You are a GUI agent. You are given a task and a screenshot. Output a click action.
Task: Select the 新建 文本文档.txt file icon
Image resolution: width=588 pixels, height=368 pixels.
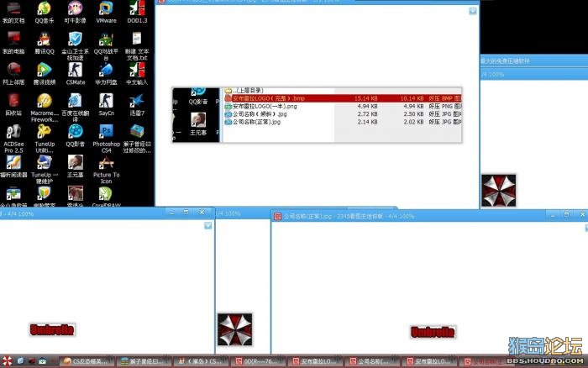[137, 46]
